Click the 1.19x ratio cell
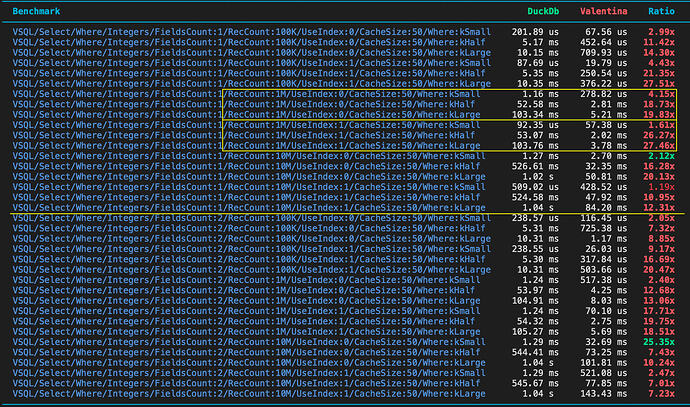 (661, 187)
